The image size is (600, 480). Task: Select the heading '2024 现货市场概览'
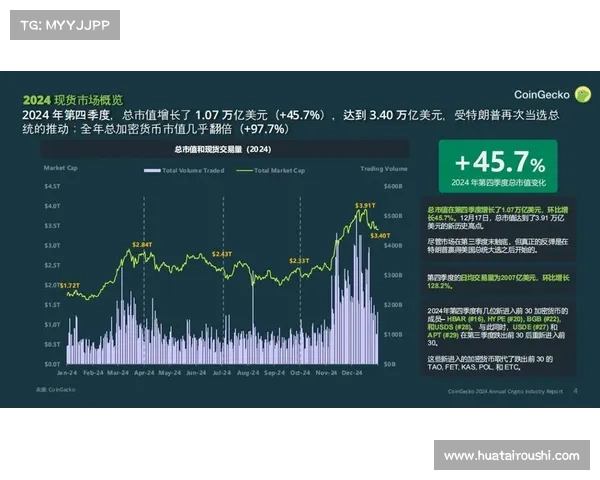pyautogui.click(x=73, y=100)
